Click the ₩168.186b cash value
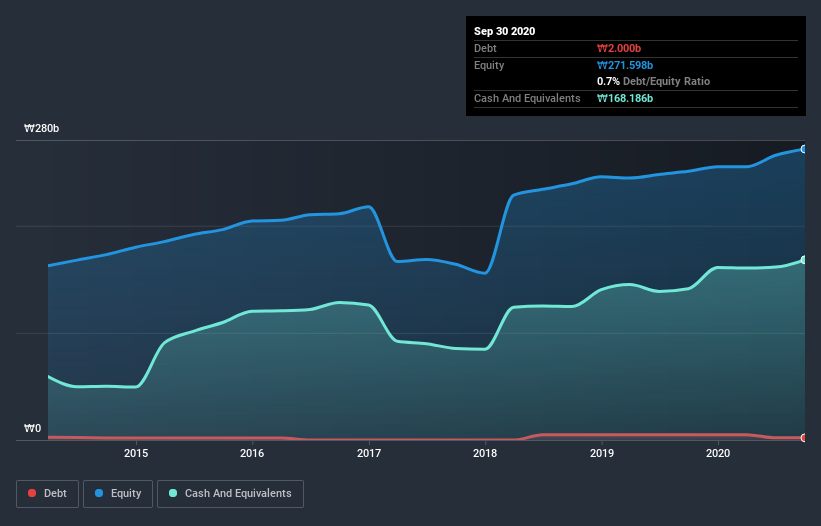Image resolution: width=821 pixels, height=526 pixels. [625, 98]
